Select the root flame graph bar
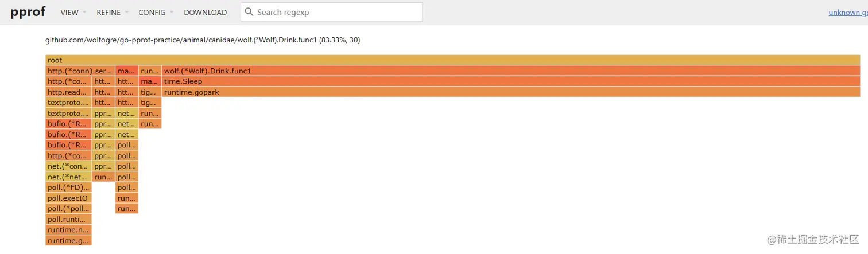Viewport: 868px width, 254px height. [452, 60]
